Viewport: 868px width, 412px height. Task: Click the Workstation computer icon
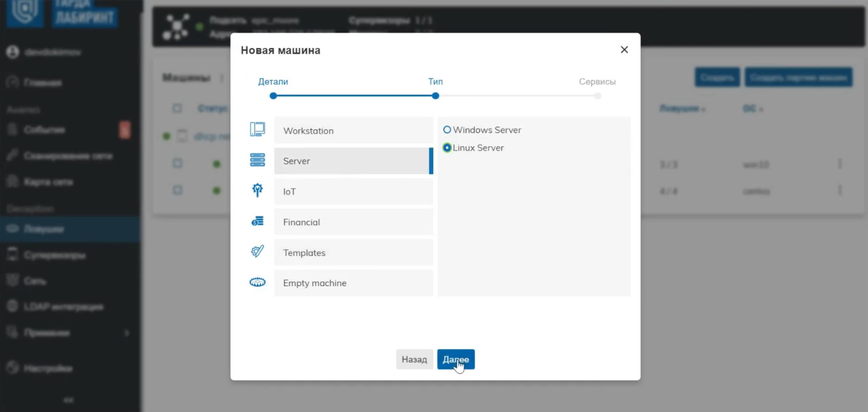click(257, 130)
